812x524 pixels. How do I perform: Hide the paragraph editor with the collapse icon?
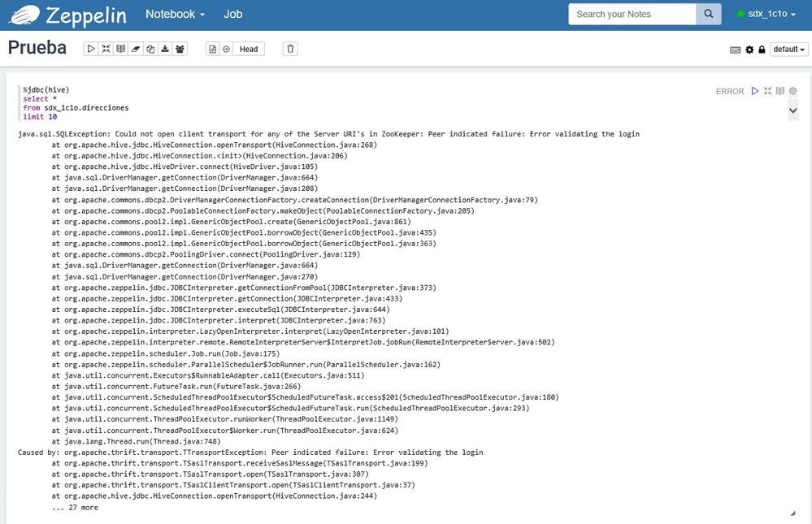coord(767,91)
